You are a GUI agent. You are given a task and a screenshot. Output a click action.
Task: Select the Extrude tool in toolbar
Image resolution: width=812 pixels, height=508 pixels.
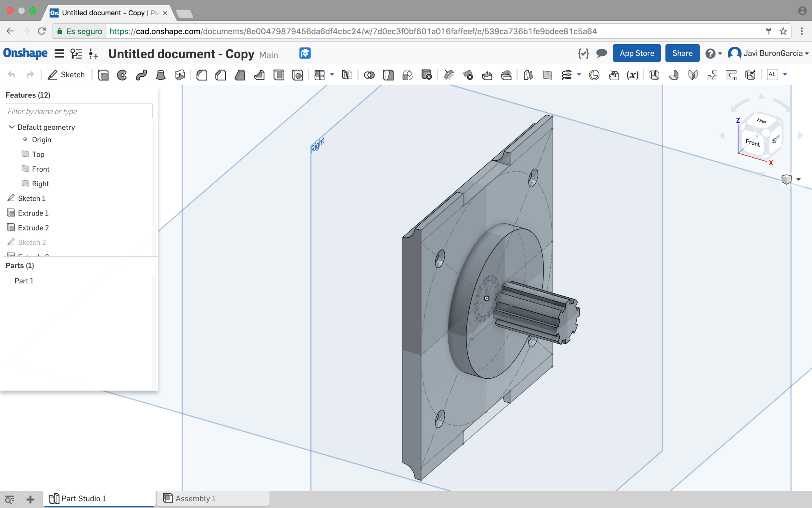pos(103,74)
